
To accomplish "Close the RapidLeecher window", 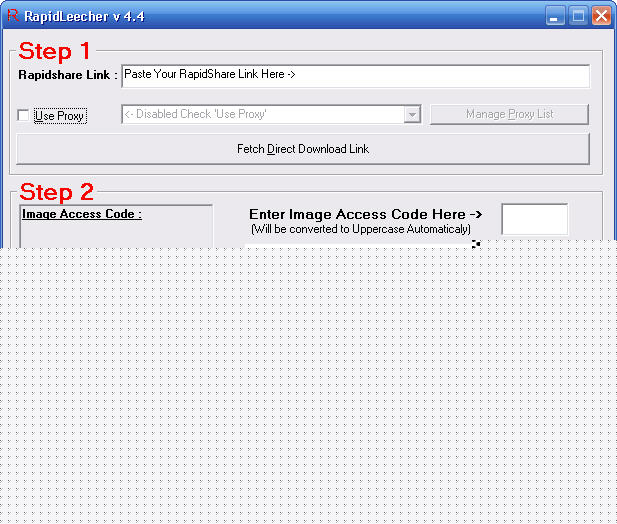I will tap(601, 16).
